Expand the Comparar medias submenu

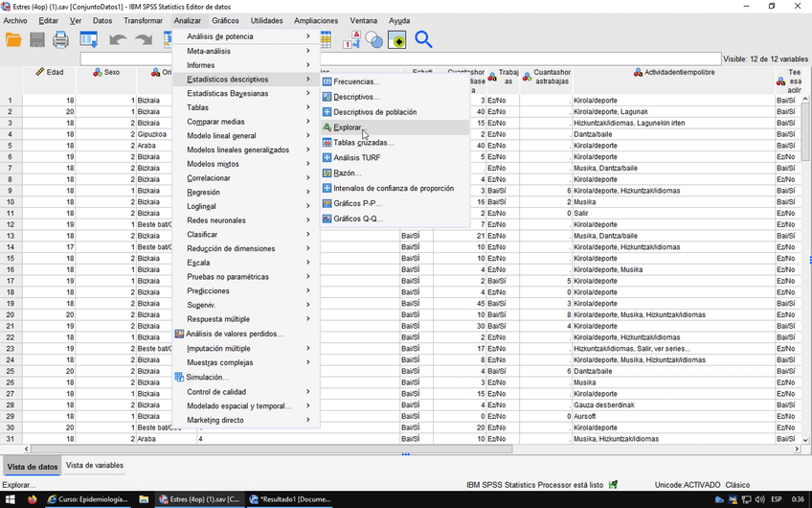click(x=215, y=122)
